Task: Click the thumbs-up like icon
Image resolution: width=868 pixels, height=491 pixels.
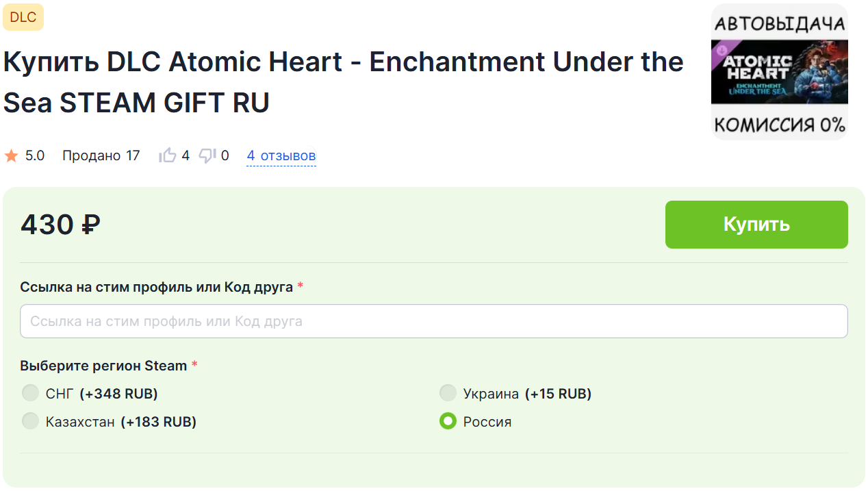Action: coord(168,156)
